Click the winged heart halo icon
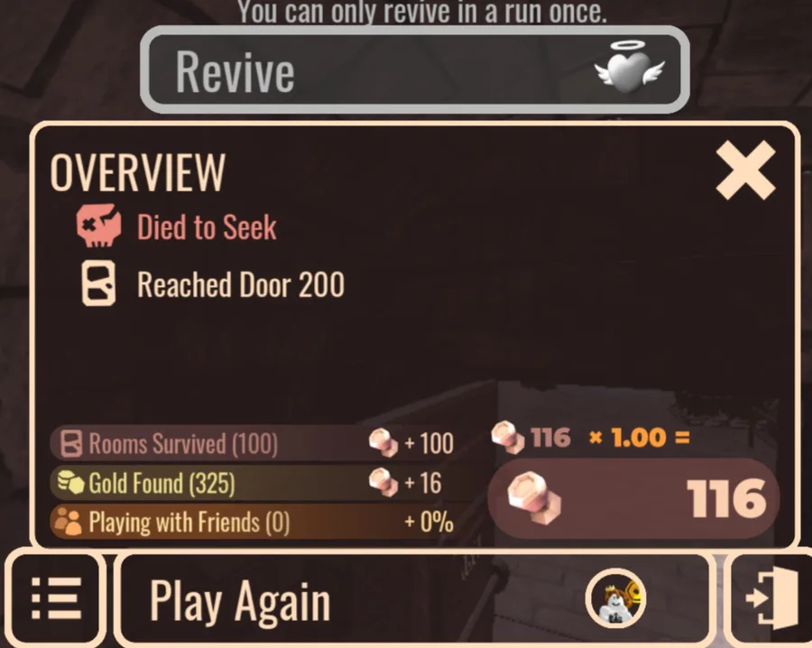 tap(629, 68)
